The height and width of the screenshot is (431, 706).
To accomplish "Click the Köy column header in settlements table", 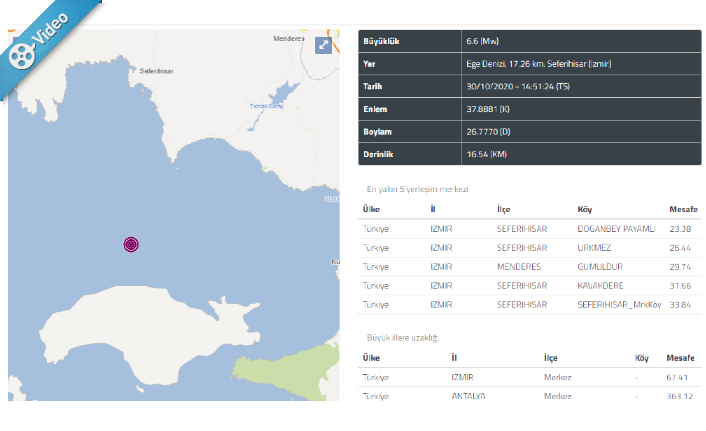I will (x=585, y=210).
